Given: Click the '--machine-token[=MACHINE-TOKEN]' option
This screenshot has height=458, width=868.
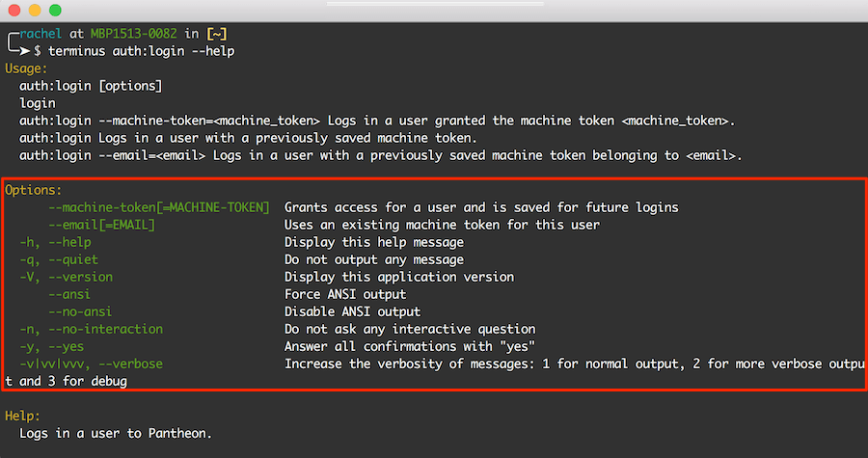Looking at the screenshot, I should point(159,207).
